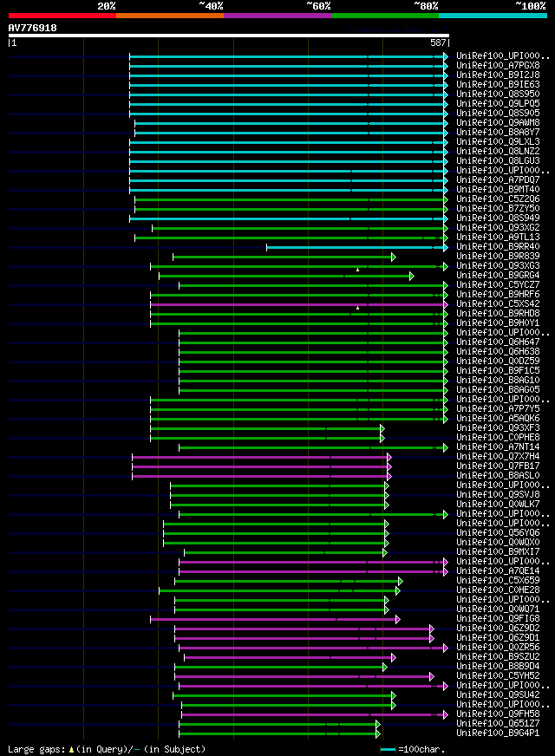
Task: Click the green ~80% legend segment
Action: click(385, 16)
